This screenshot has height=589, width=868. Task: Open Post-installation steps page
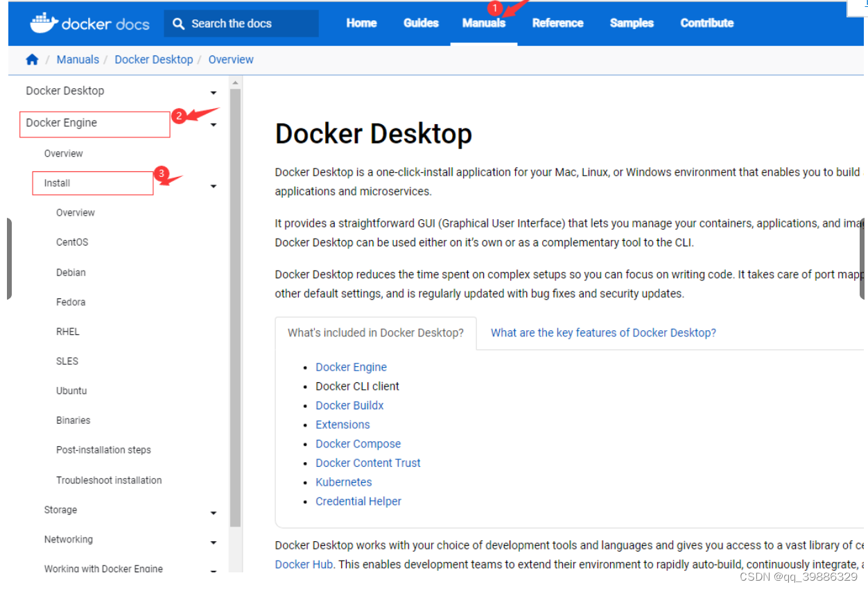tap(103, 450)
